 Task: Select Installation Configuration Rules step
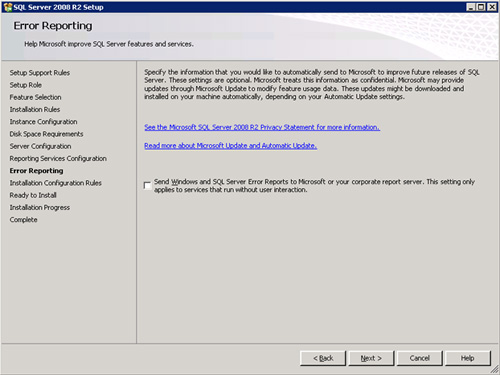(x=55, y=183)
